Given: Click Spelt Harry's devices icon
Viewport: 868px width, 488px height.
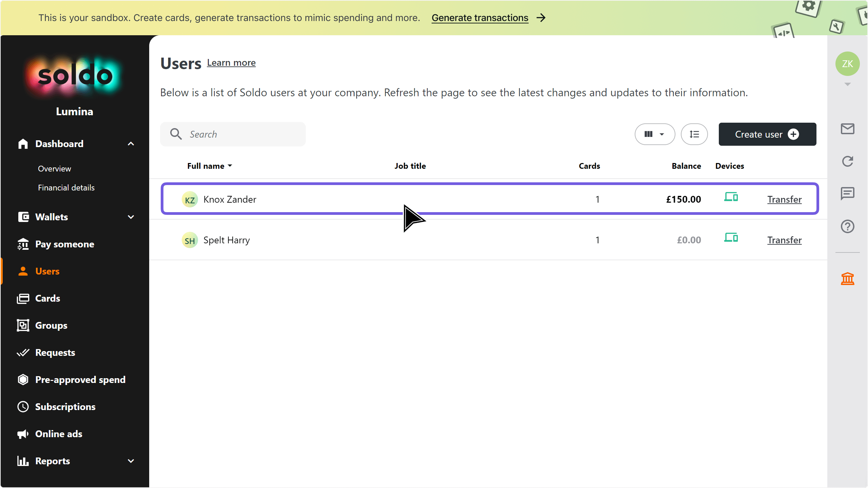Looking at the screenshot, I should [731, 238].
